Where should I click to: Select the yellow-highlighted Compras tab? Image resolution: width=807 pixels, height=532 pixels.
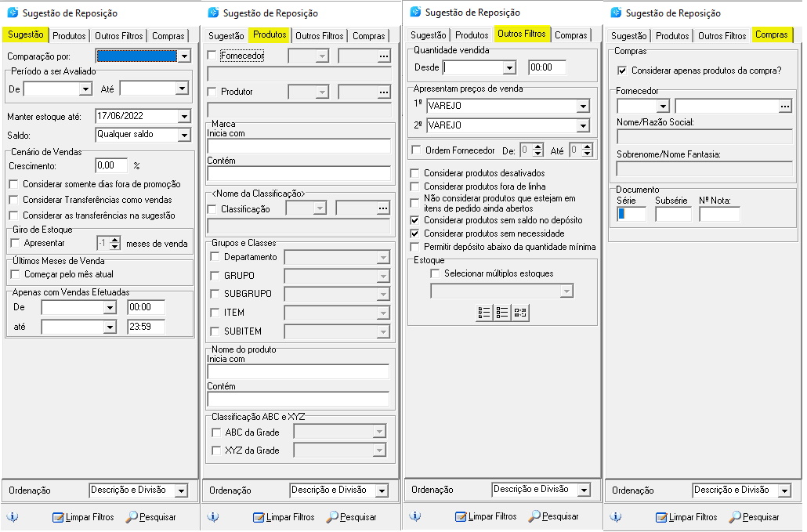point(771,35)
